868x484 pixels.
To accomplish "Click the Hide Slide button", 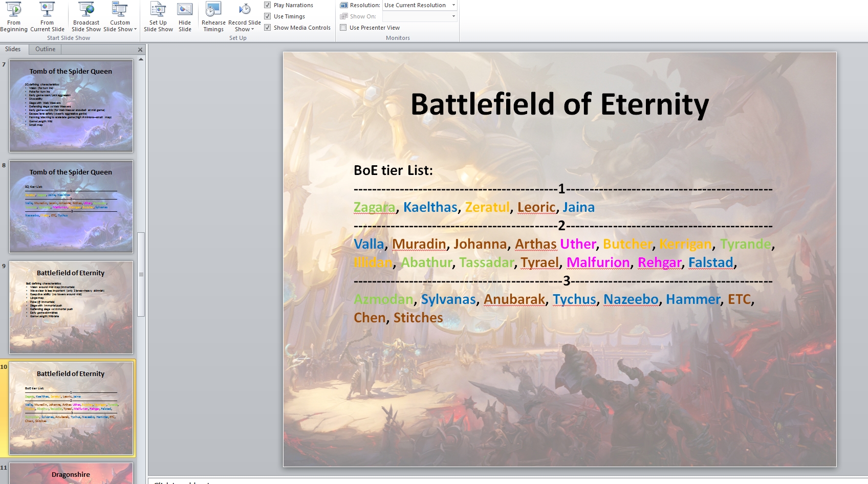I will click(x=185, y=17).
